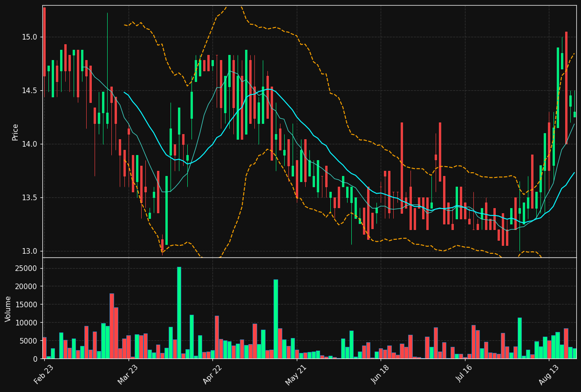The image size is (581, 392).
Task: Click the 20000 volume axis label
Action: pos(27,286)
